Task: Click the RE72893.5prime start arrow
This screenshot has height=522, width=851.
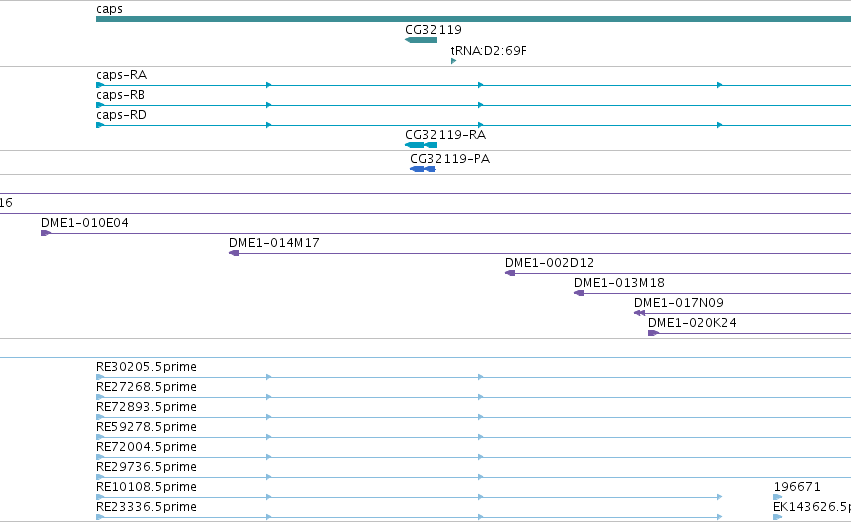Action: click(100, 417)
